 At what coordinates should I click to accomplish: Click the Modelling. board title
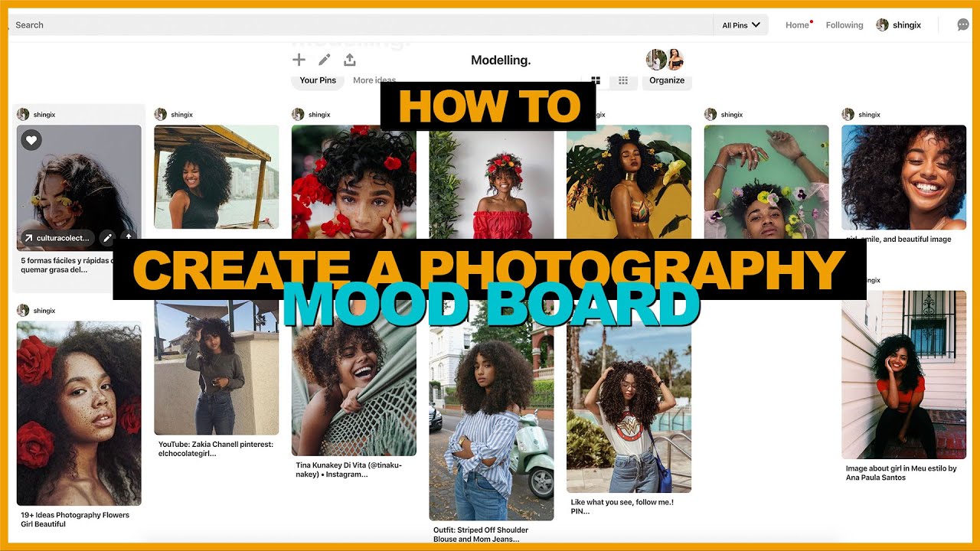[x=501, y=60]
